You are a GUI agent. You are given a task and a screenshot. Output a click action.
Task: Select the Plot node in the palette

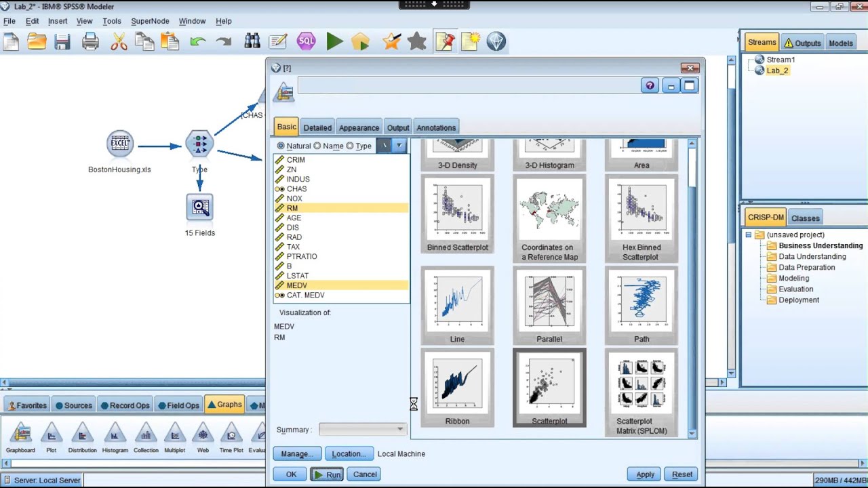(x=51, y=437)
